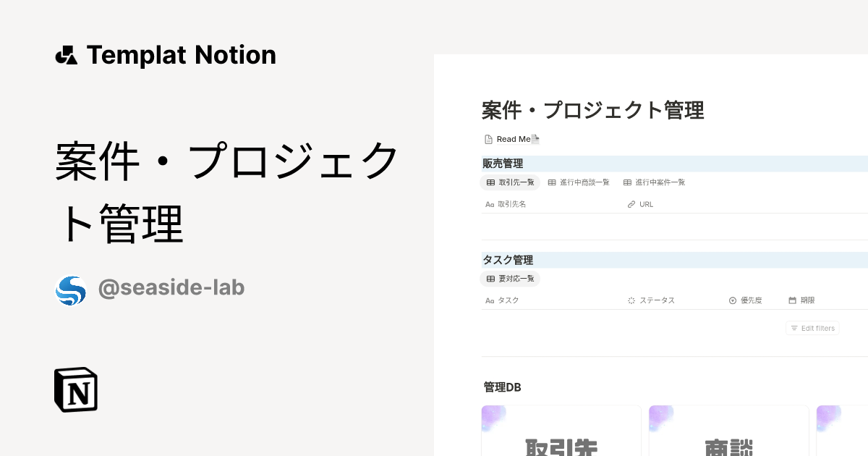Click the table icon beside 要対応一覧
Screen dimensions: 868x456
point(490,279)
